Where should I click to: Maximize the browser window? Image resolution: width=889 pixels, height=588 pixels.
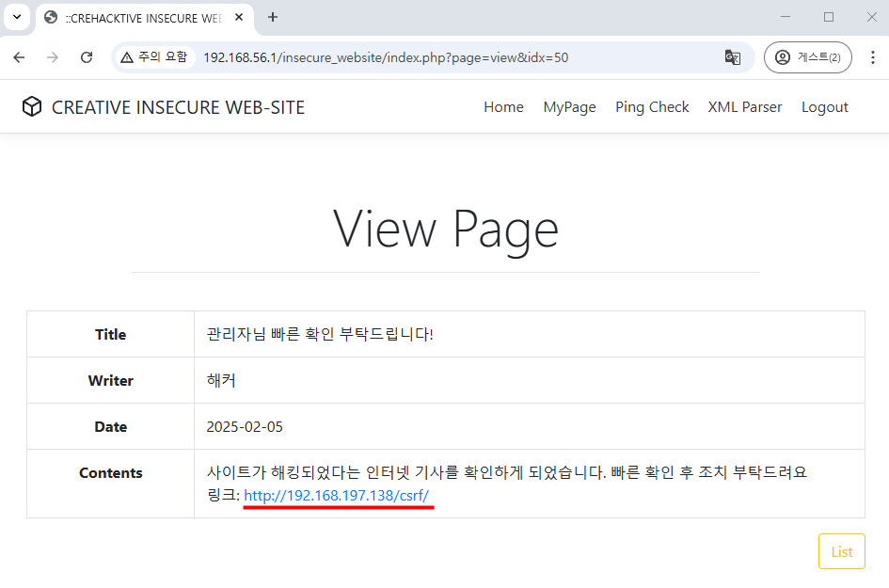(829, 17)
